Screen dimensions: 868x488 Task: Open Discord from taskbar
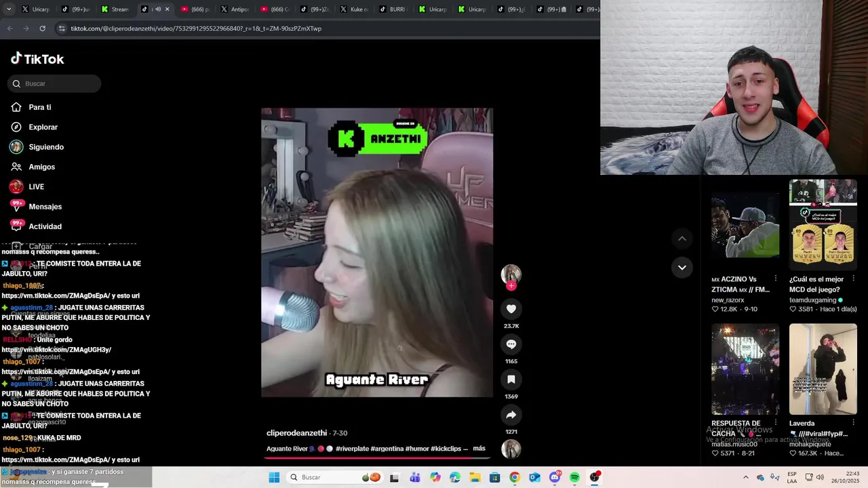tap(555, 477)
